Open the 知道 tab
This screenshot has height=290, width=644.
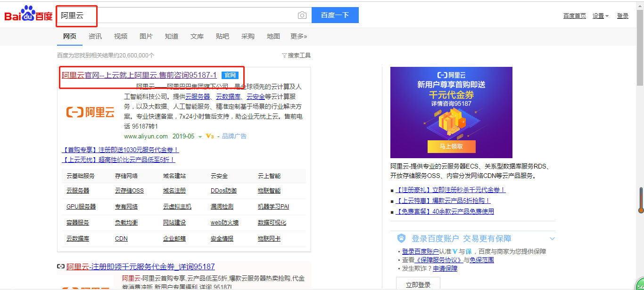tap(172, 36)
